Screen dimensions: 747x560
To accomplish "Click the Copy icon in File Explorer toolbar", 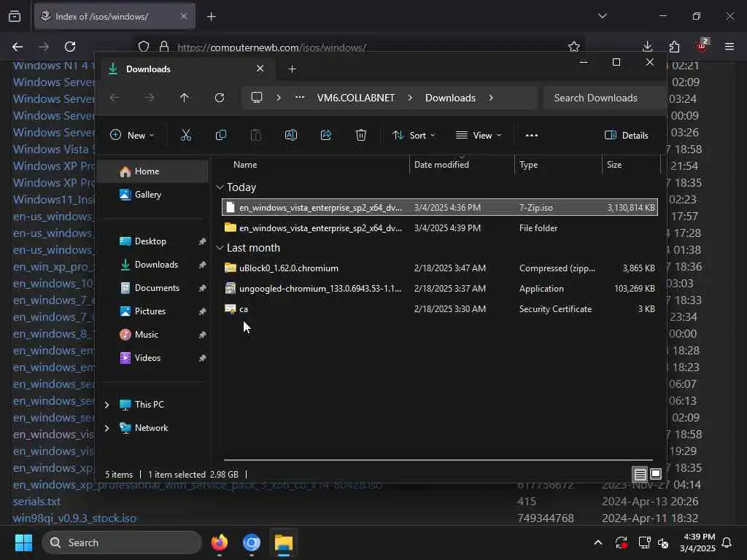I will click(x=220, y=135).
